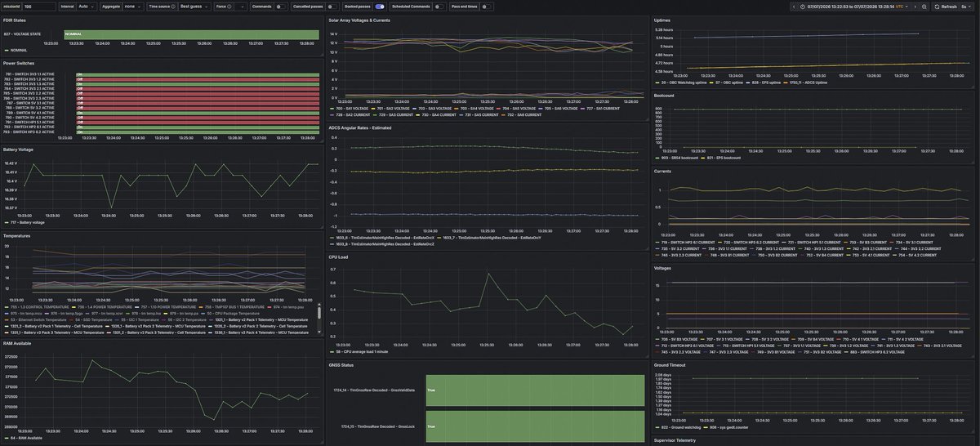Click the NOMINAL legend entry in FDIR States
The width and height of the screenshot is (980, 446).
click(19, 50)
